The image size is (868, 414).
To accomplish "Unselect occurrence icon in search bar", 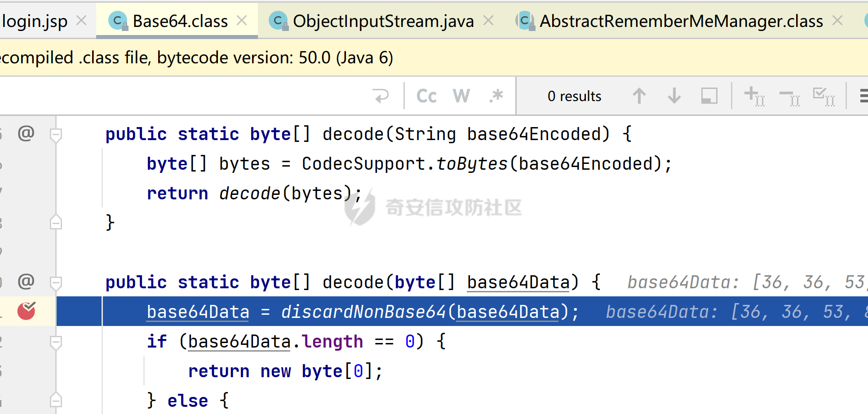I will point(789,96).
